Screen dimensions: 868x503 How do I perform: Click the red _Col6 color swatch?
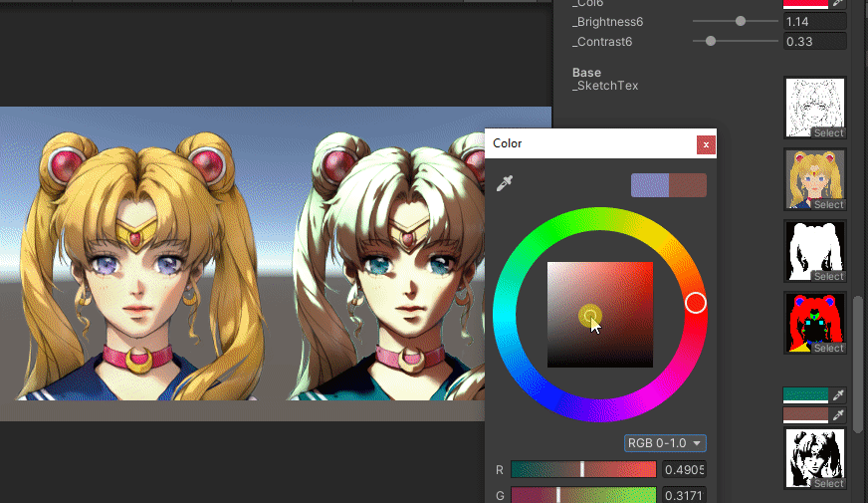pyautogui.click(x=805, y=3)
